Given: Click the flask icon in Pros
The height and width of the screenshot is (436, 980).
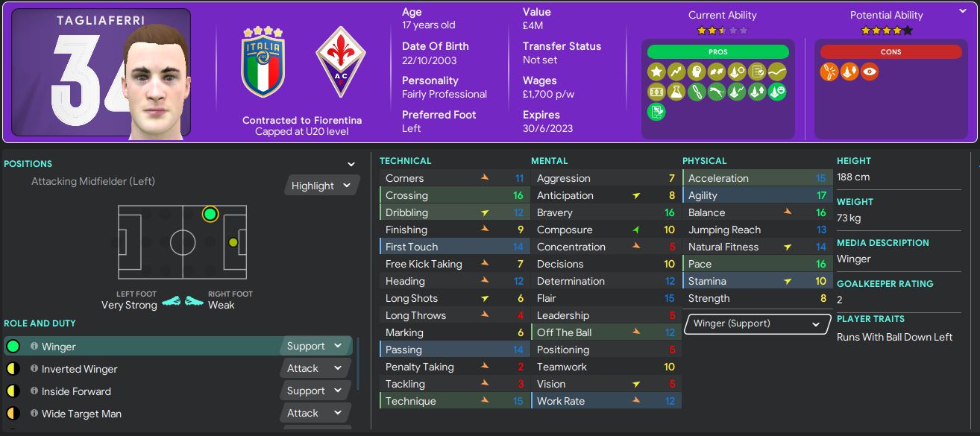Looking at the screenshot, I should click(676, 92).
